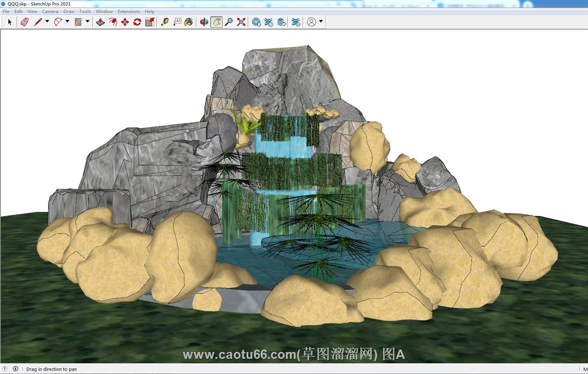Select the Paint Bucket tool
This screenshot has width=588, height=374.
189,22
